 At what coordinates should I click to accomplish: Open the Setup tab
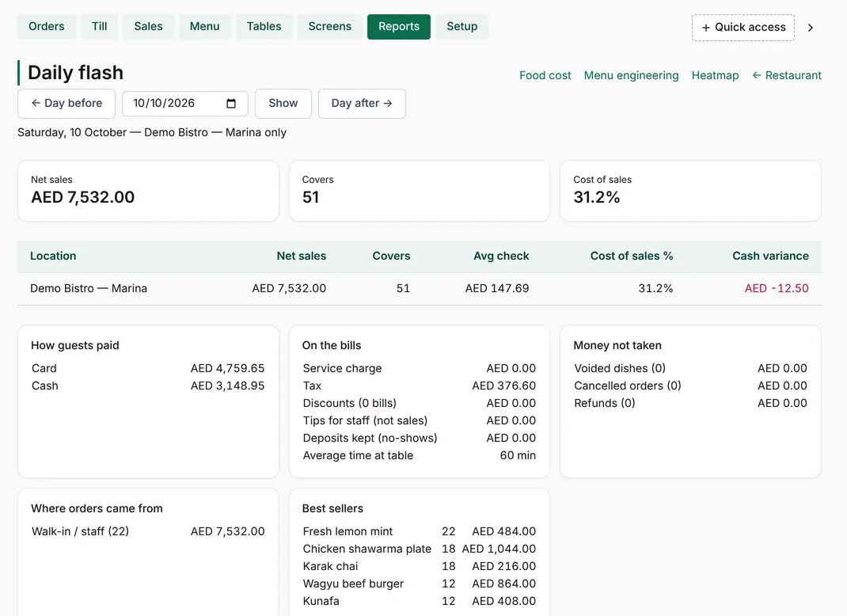click(x=461, y=26)
